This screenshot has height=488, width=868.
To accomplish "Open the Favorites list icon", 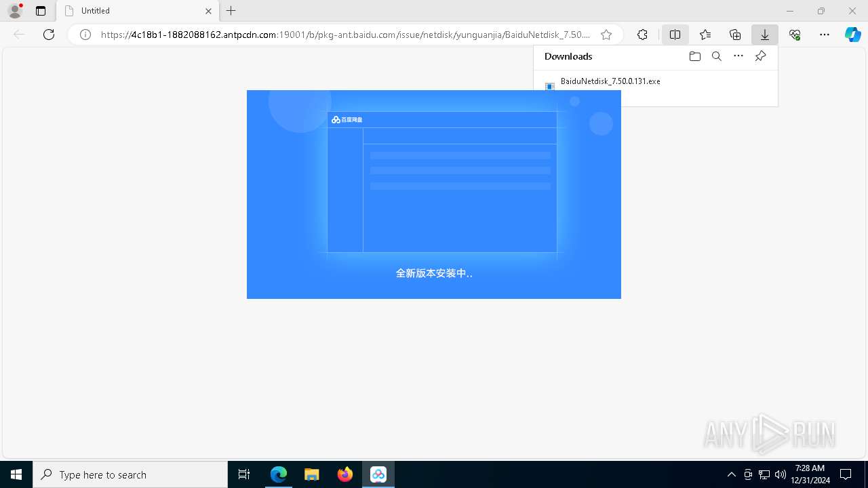I will point(705,35).
